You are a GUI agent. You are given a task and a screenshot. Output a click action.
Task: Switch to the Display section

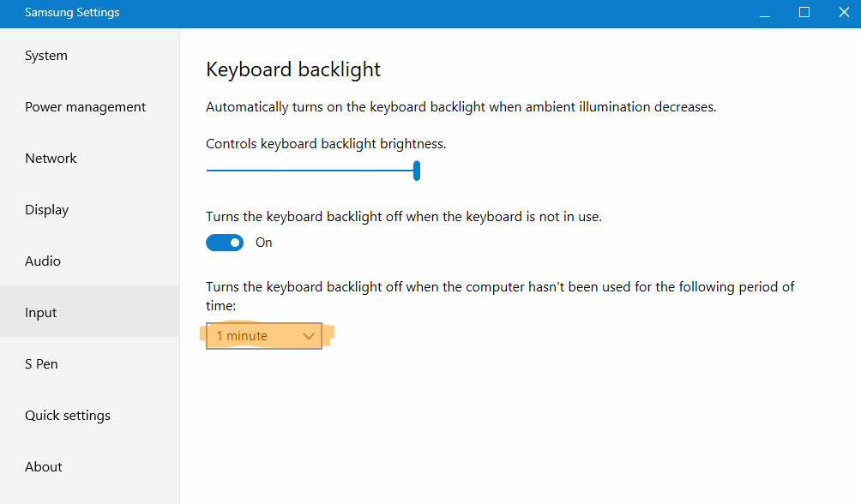click(x=46, y=210)
